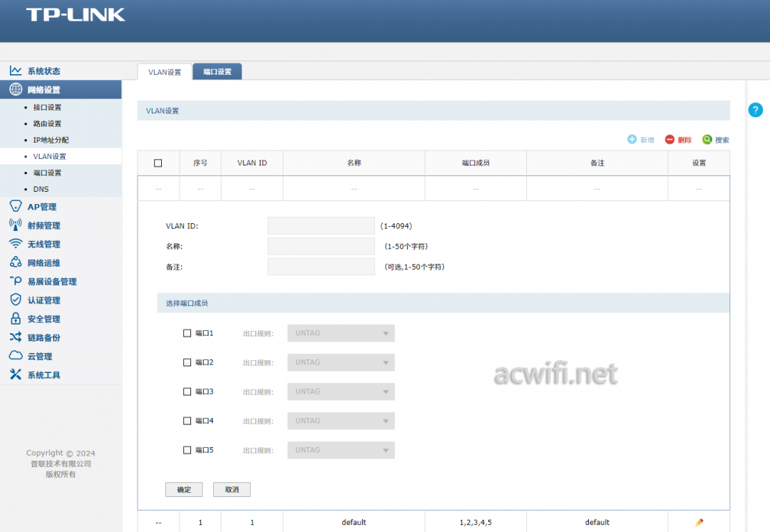Click the pencil edit icon for default VLAN
Viewport: 770px width, 532px height.
click(x=699, y=522)
